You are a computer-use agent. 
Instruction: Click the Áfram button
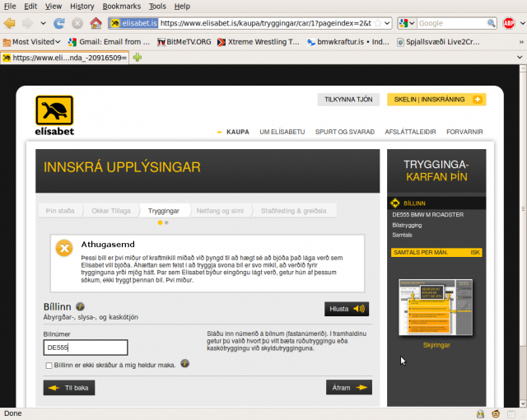pos(347,387)
